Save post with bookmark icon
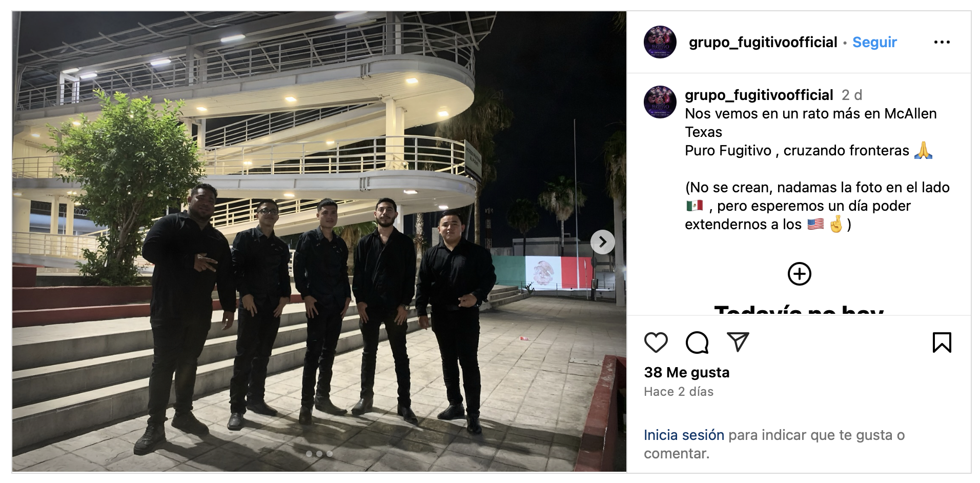The width and height of the screenshot is (980, 483). tap(942, 343)
